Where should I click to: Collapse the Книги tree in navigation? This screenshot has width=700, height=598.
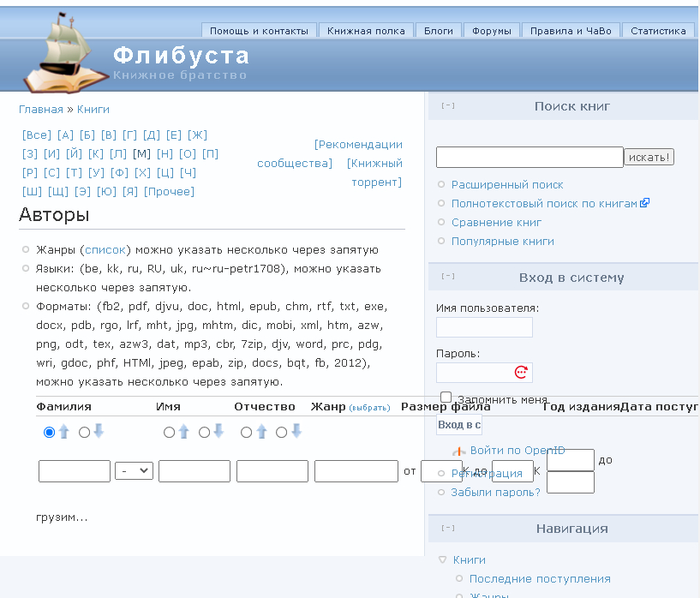click(x=442, y=559)
